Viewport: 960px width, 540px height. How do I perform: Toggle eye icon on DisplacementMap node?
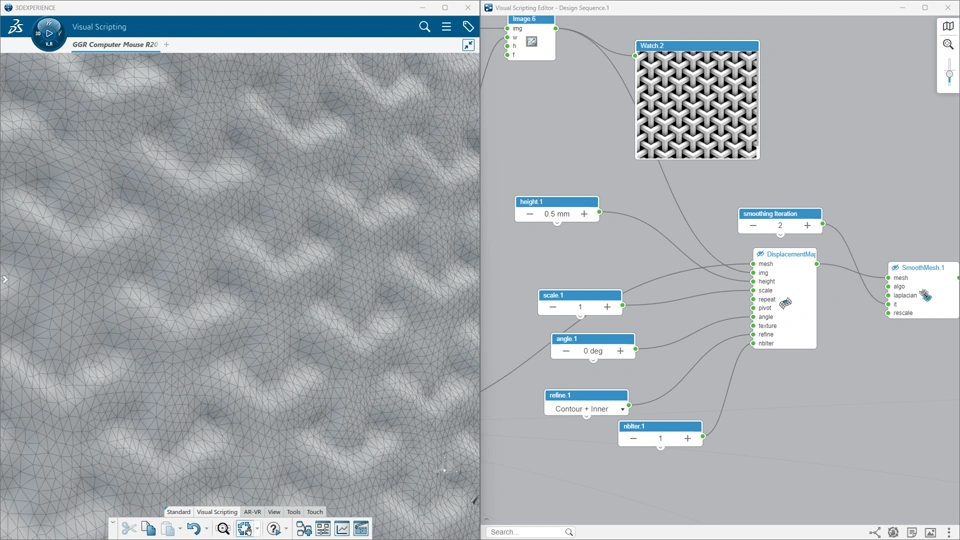click(760, 253)
